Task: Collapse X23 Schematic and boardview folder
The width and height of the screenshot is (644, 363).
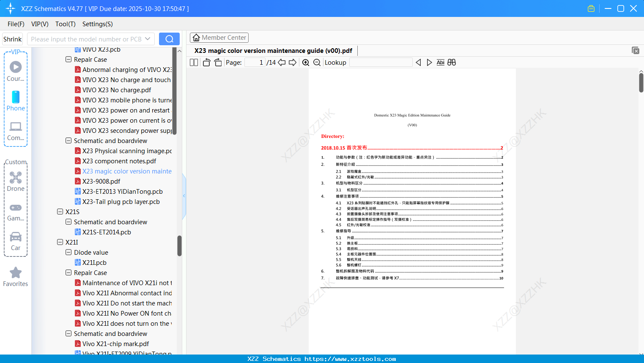Action: pyautogui.click(x=69, y=141)
